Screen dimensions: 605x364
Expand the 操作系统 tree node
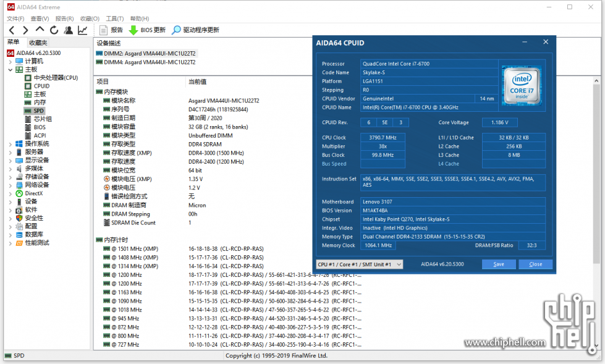click(x=10, y=144)
